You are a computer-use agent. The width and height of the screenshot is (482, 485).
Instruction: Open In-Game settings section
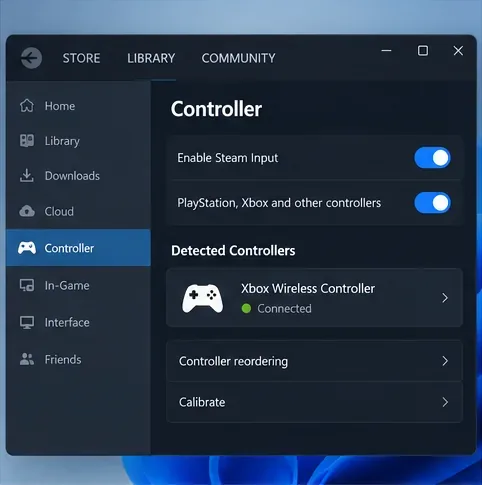[78, 285]
